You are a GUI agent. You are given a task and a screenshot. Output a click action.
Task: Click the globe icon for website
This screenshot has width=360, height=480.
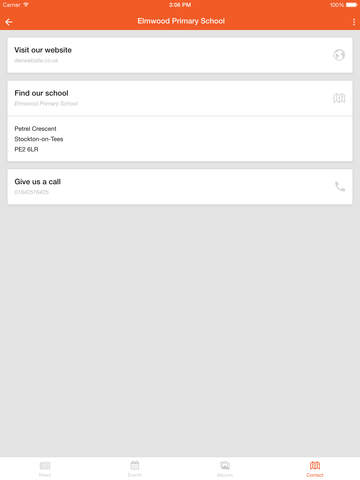pyautogui.click(x=339, y=55)
